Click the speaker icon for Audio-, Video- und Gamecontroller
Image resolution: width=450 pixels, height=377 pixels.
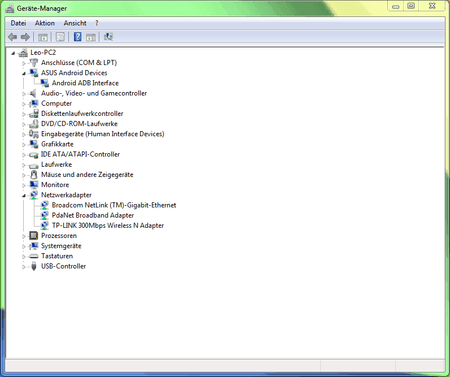(33, 93)
